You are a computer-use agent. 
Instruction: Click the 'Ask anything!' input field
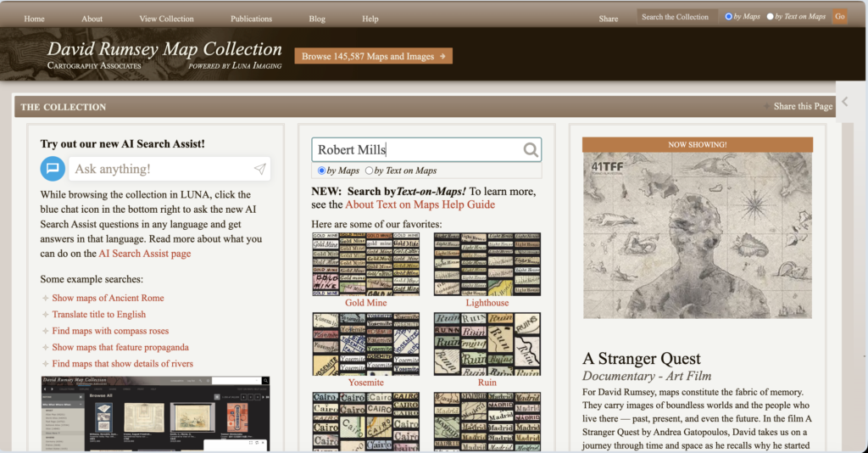tap(161, 169)
